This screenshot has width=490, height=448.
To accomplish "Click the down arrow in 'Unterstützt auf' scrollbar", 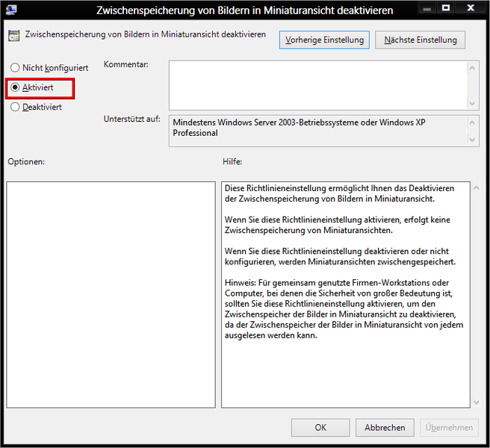I will [x=474, y=140].
